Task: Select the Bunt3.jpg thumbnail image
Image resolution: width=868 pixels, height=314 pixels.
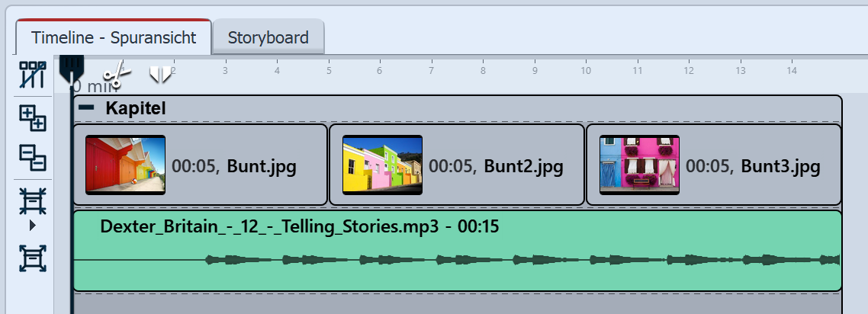Action: pyautogui.click(x=639, y=165)
